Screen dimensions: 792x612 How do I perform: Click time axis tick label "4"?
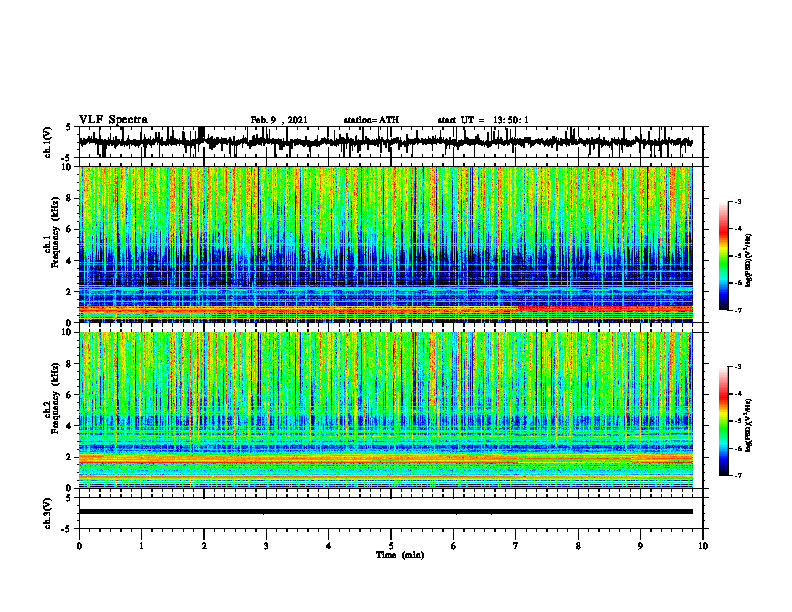[x=329, y=546]
